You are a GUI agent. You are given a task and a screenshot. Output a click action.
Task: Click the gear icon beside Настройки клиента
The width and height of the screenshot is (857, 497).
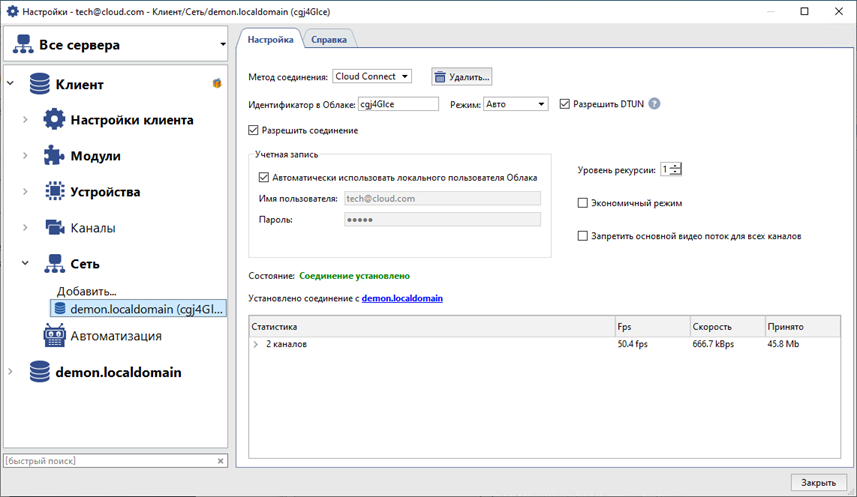coord(54,120)
